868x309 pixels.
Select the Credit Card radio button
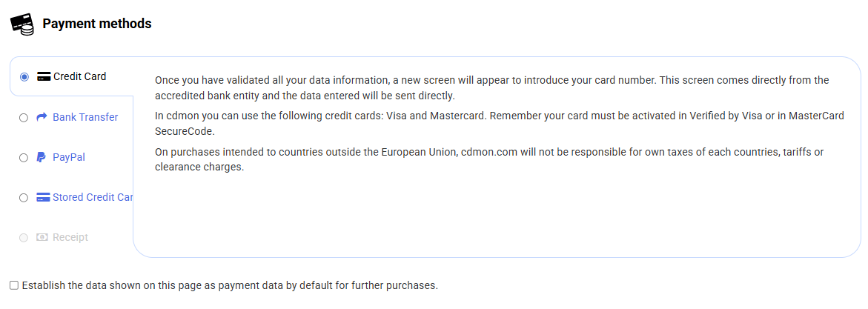click(24, 77)
